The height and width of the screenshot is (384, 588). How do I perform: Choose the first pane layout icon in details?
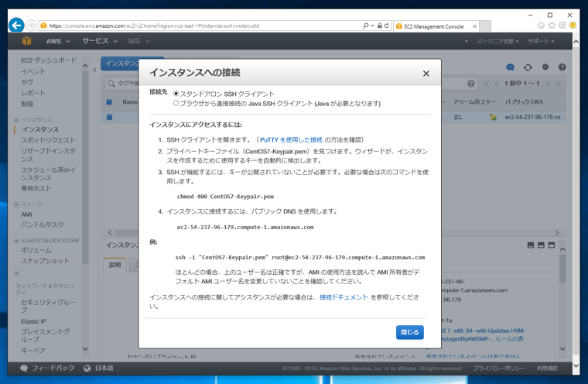pyautogui.click(x=531, y=245)
